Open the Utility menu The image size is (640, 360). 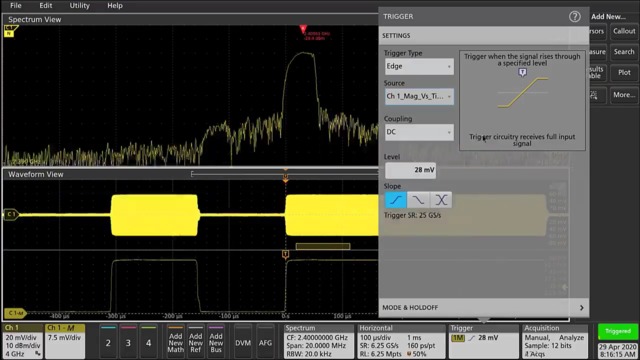click(x=79, y=5)
